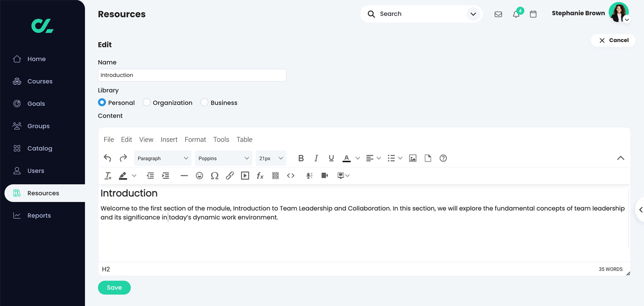Toggle italic formatting
This screenshot has width=644, height=306.
click(x=316, y=158)
